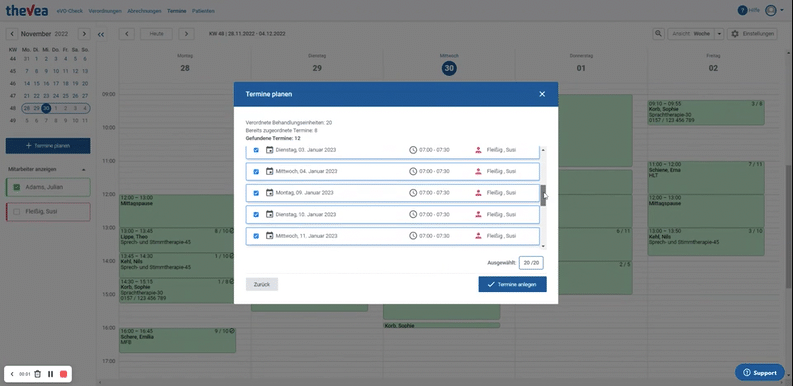
Task: Open Lippe, Theo 13:00 appointment
Action: (176, 240)
